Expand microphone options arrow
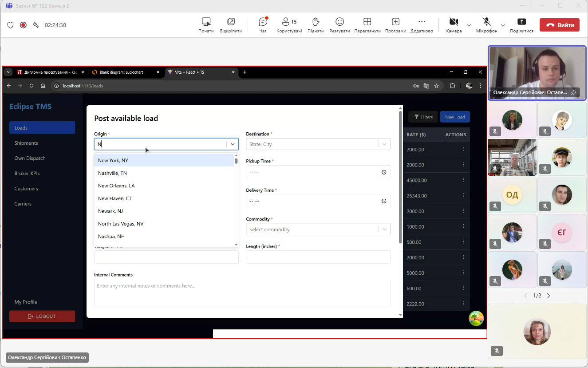This screenshot has height=368, width=588. [503, 25]
